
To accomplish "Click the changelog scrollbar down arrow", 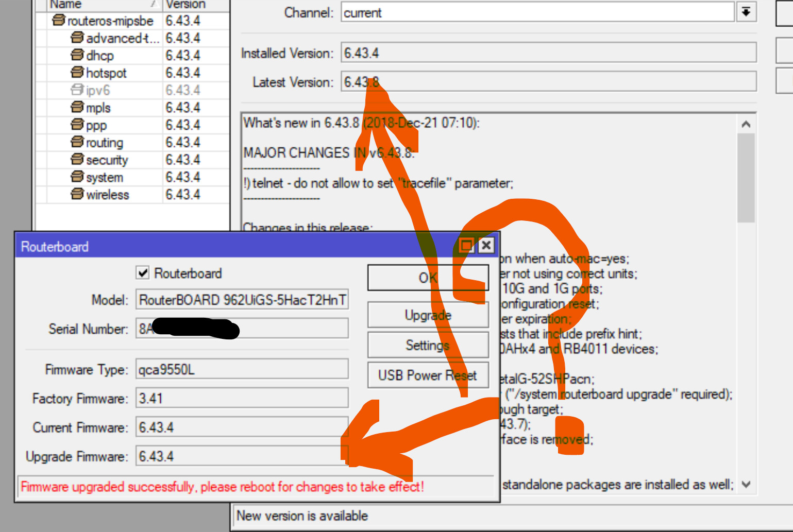I will pyautogui.click(x=746, y=484).
